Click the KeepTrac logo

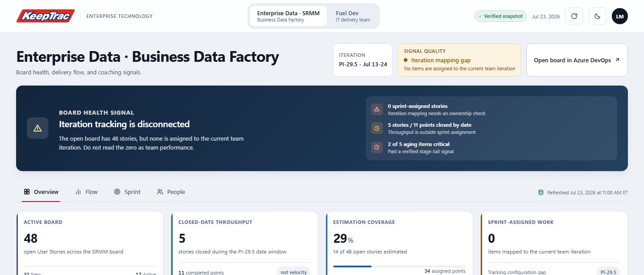click(x=46, y=16)
